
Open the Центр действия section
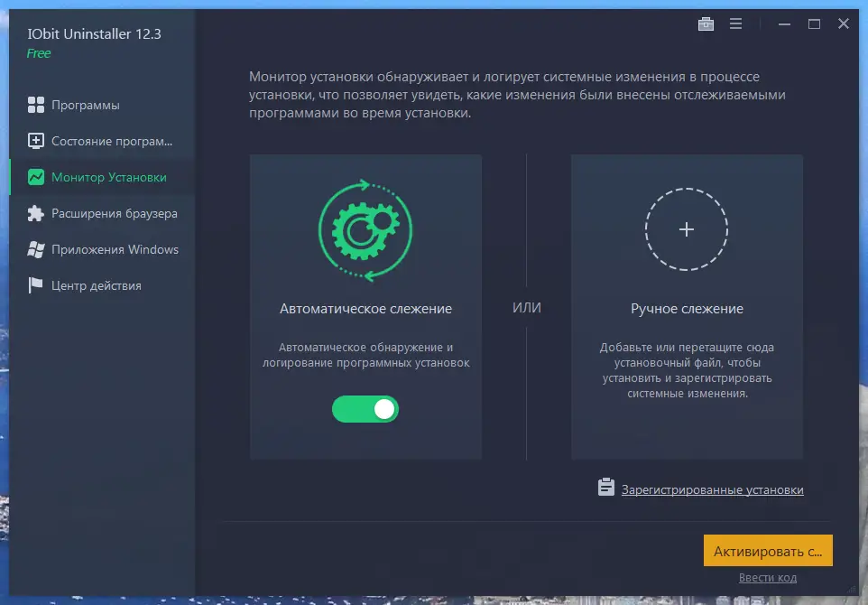click(90, 285)
